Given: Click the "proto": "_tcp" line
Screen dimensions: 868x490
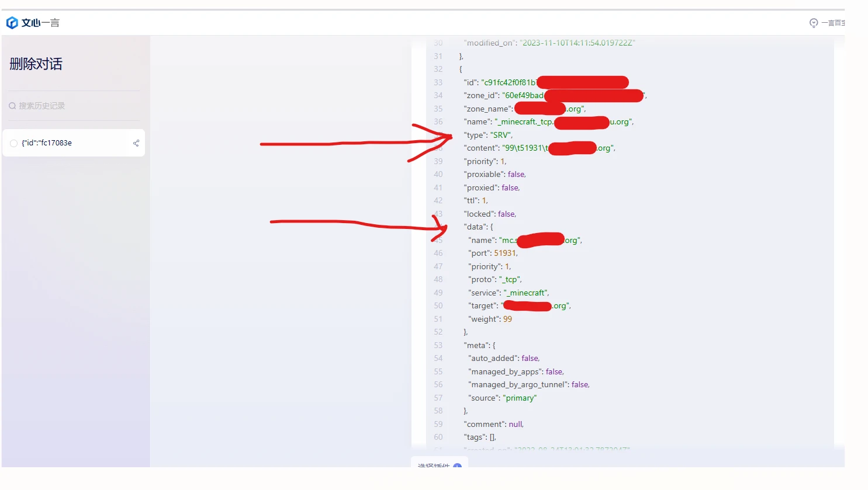Looking at the screenshot, I should [x=495, y=279].
